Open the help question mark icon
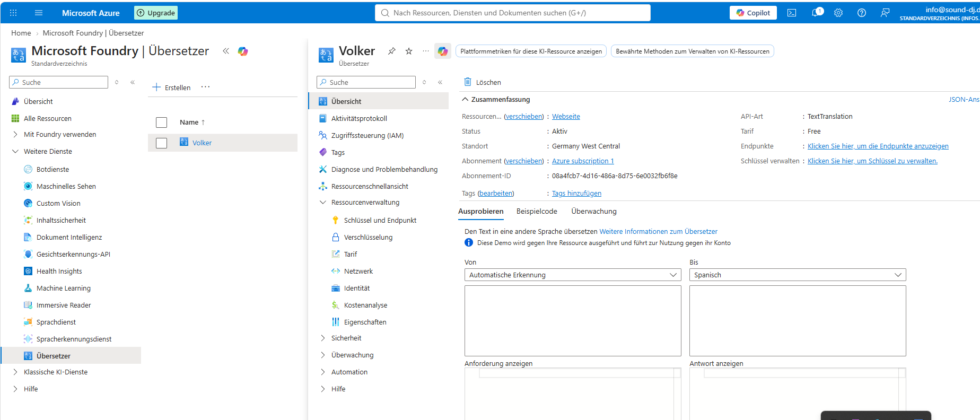This screenshot has height=420, width=980. pos(862,13)
